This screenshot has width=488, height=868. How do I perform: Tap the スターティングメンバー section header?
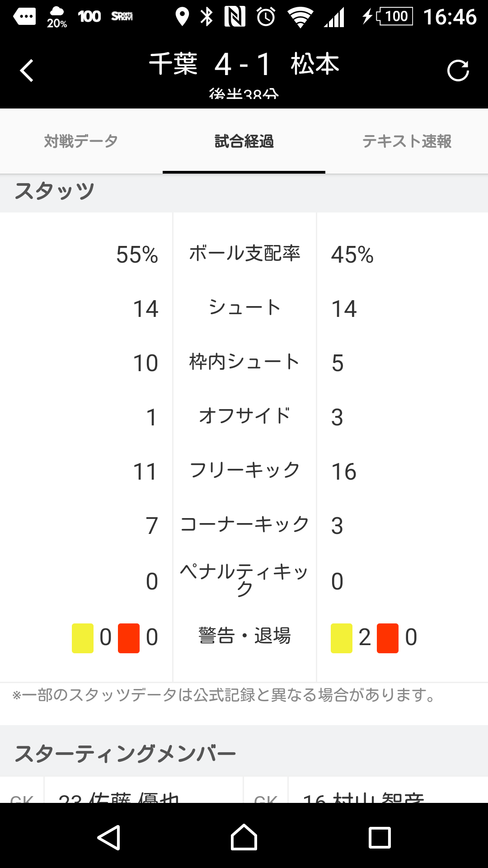[125, 753]
